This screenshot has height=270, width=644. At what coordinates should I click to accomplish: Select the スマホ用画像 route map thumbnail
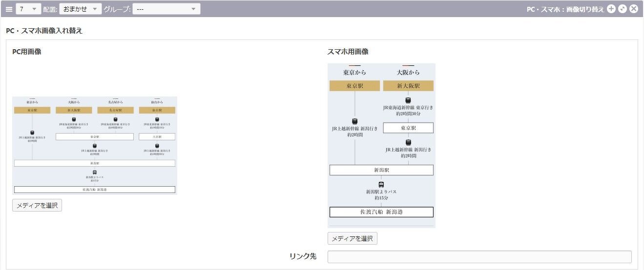coord(381,145)
